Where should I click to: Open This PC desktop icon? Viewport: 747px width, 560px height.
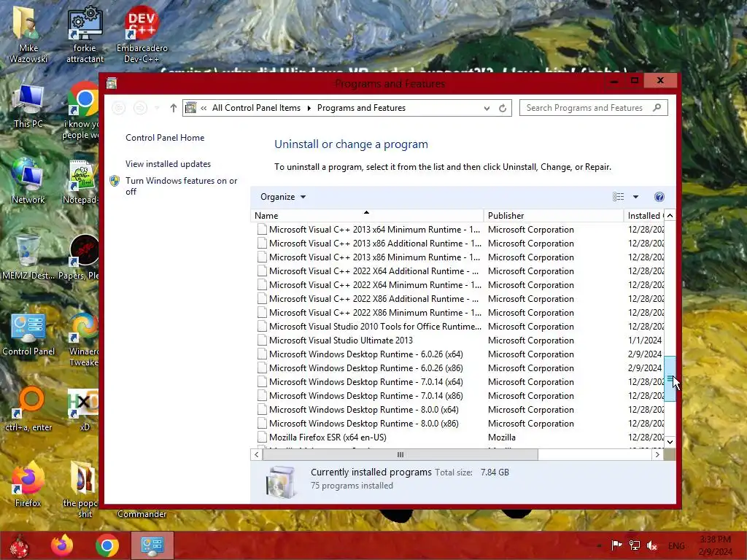click(28, 106)
